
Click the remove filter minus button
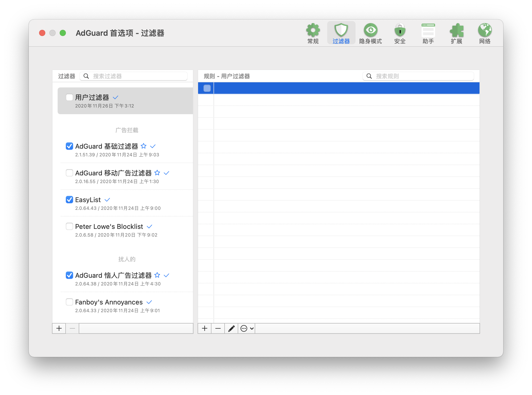tap(72, 328)
